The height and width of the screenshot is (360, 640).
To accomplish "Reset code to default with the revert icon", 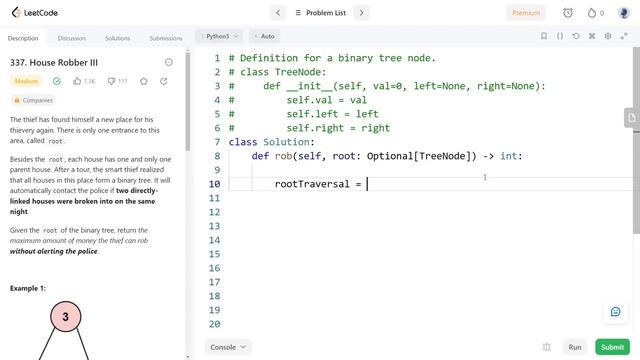I will [576, 36].
